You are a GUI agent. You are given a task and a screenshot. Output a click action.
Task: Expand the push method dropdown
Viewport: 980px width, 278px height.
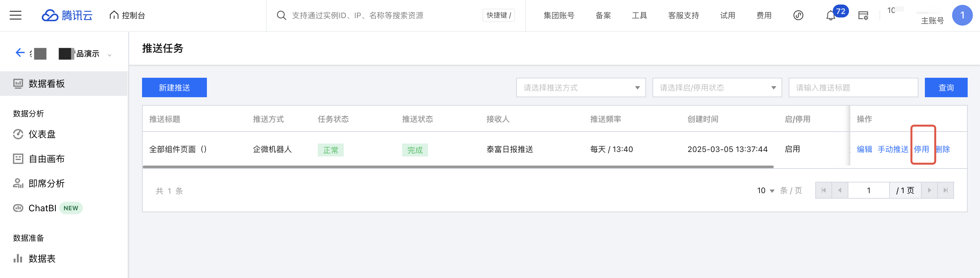[580, 87]
